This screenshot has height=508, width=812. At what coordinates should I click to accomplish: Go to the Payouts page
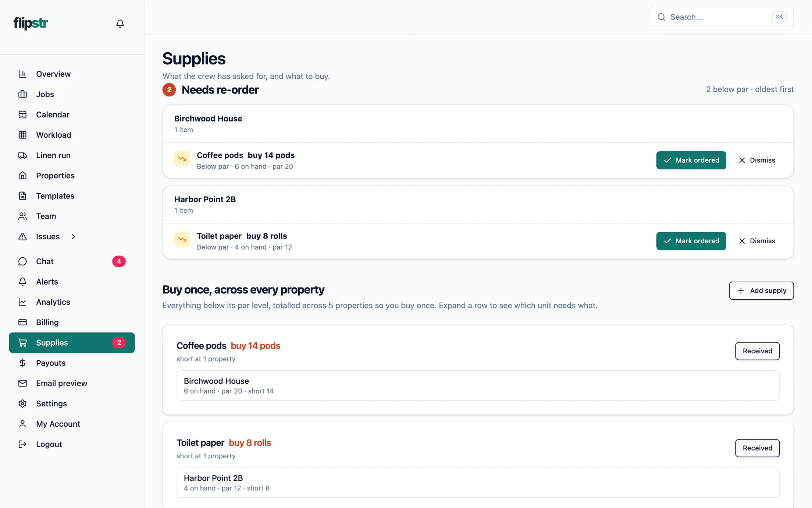(72, 363)
